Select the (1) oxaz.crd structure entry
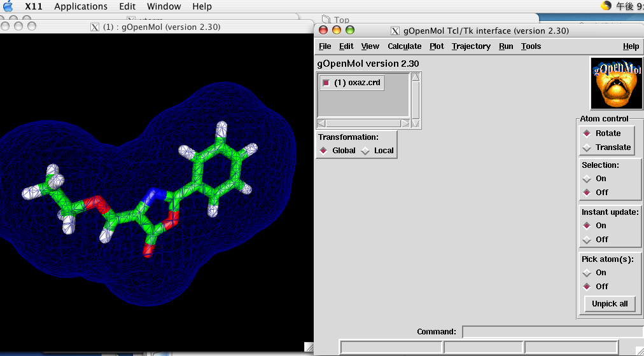The image size is (644, 356). [352, 83]
